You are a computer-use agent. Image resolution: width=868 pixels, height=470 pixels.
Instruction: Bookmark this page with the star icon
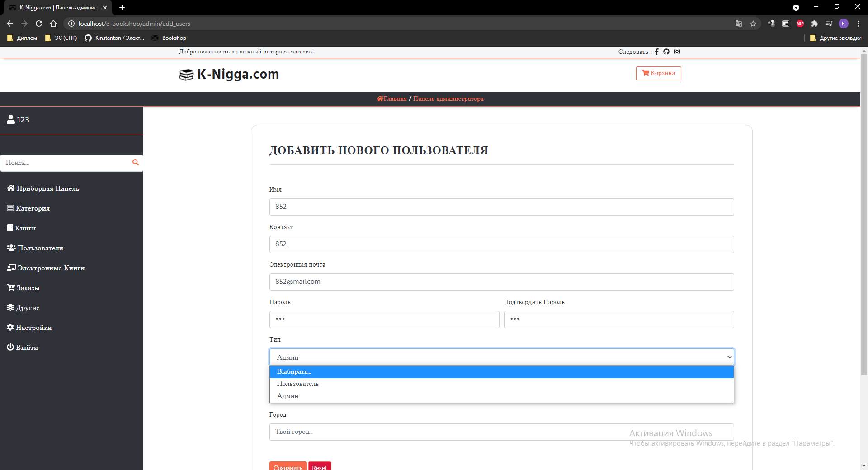pos(753,23)
